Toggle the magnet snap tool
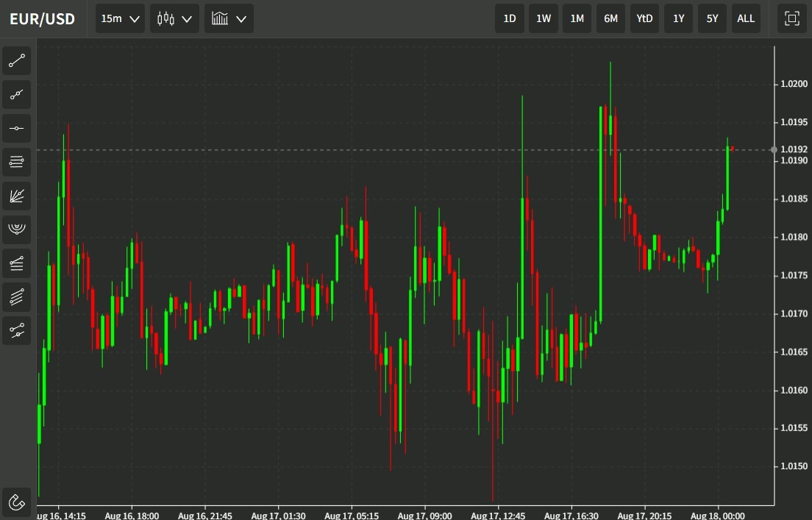This screenshot has height=520, width=812. pos(17,502)
